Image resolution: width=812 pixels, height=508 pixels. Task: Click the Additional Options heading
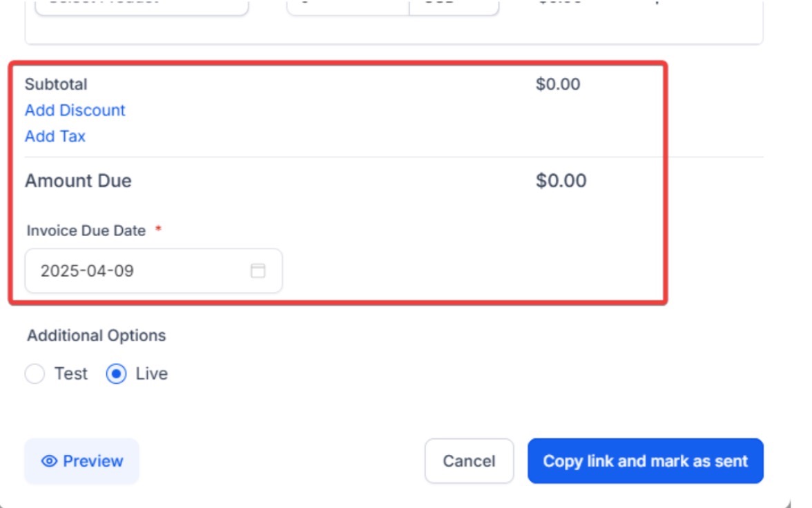[x=97, y=335]
